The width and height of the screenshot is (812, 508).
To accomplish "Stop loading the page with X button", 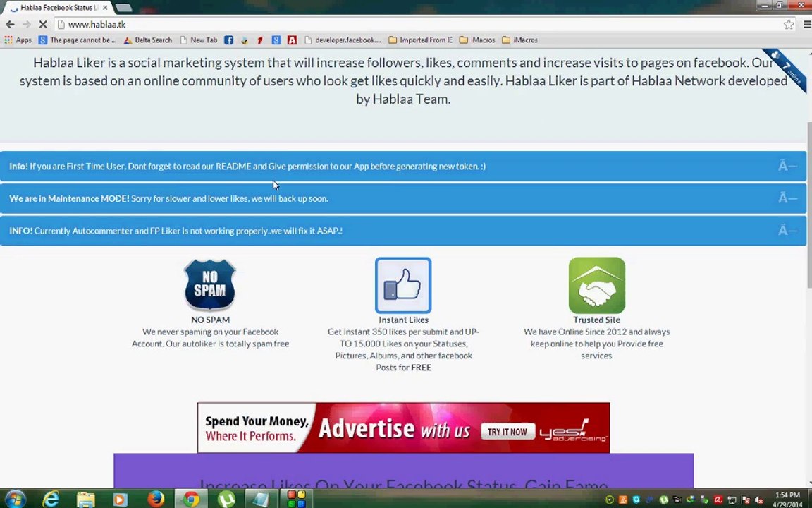I will [43, 25].
